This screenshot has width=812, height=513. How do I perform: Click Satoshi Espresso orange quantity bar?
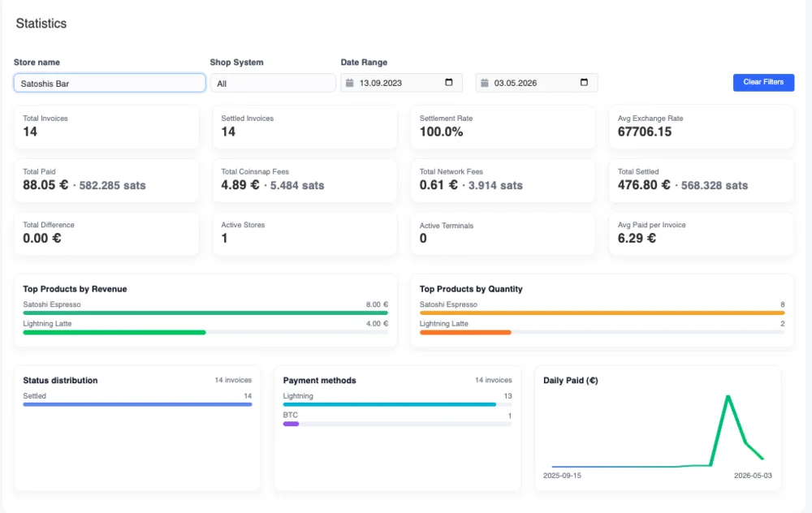click(x=603, y=313)
